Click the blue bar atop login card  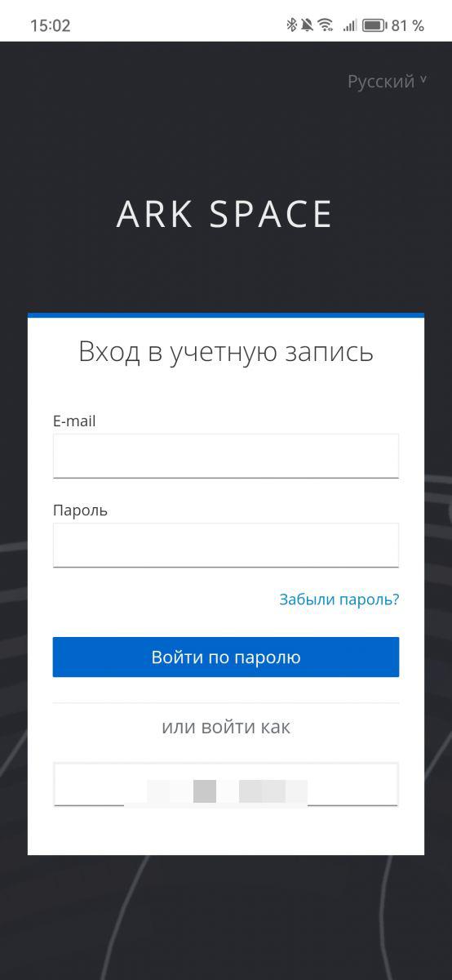point(226,315)
